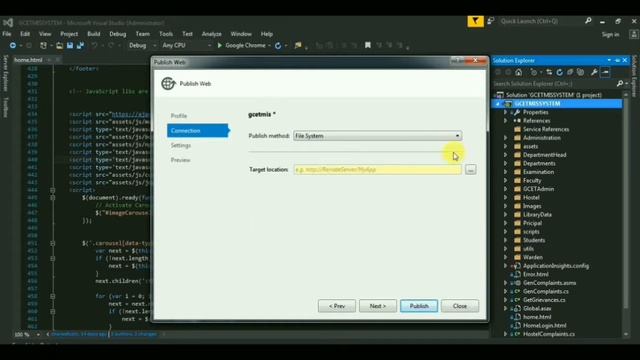This screenshot has width=640, height=360.
Task: Click the Save All icon
Action: coord(80,46)
